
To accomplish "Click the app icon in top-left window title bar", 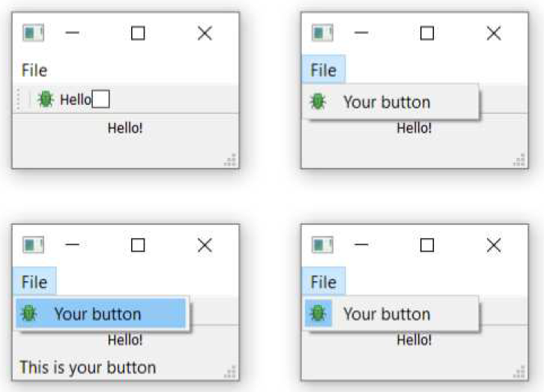I will 33,33.
